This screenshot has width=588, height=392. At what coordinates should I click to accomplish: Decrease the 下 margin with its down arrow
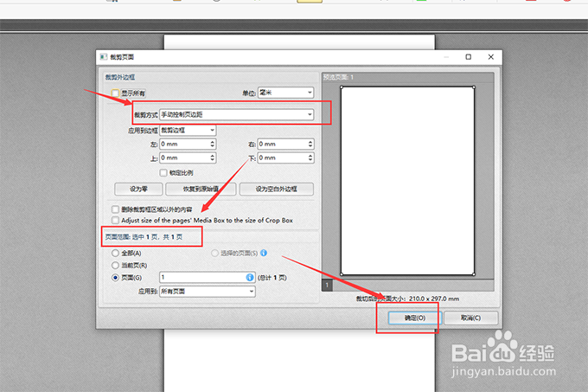310,160
